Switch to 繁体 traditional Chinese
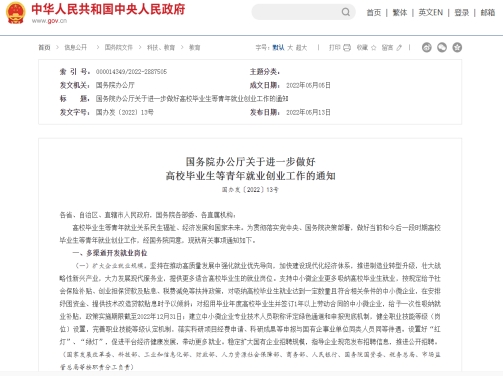Screen dimensions: 503x377 coord(400,13)
